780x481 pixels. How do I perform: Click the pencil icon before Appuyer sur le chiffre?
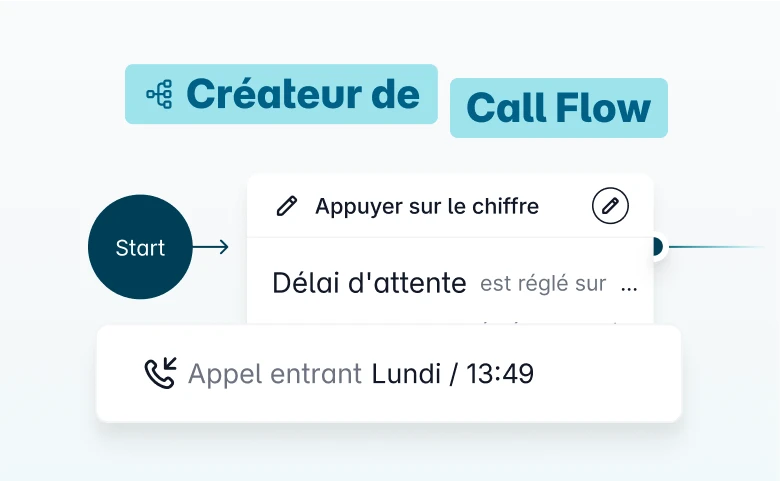coord(286,206)
